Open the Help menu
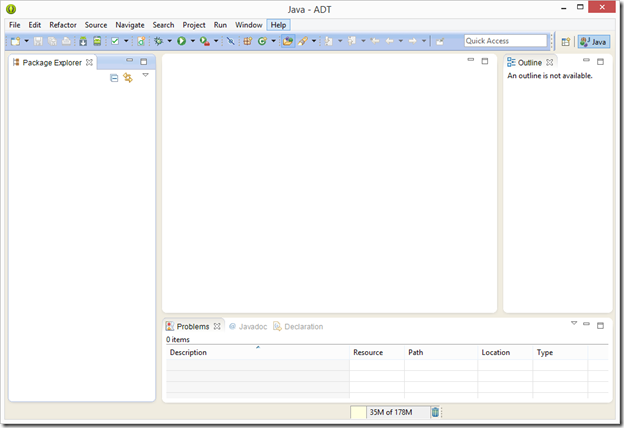Image resolution: width=624 pixels, height=428 pixels. [279, 25]
